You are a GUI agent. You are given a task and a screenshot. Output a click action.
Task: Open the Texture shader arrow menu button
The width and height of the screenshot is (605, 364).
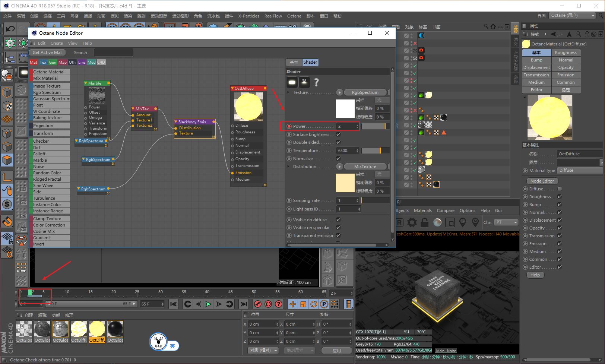click(339, 92)
